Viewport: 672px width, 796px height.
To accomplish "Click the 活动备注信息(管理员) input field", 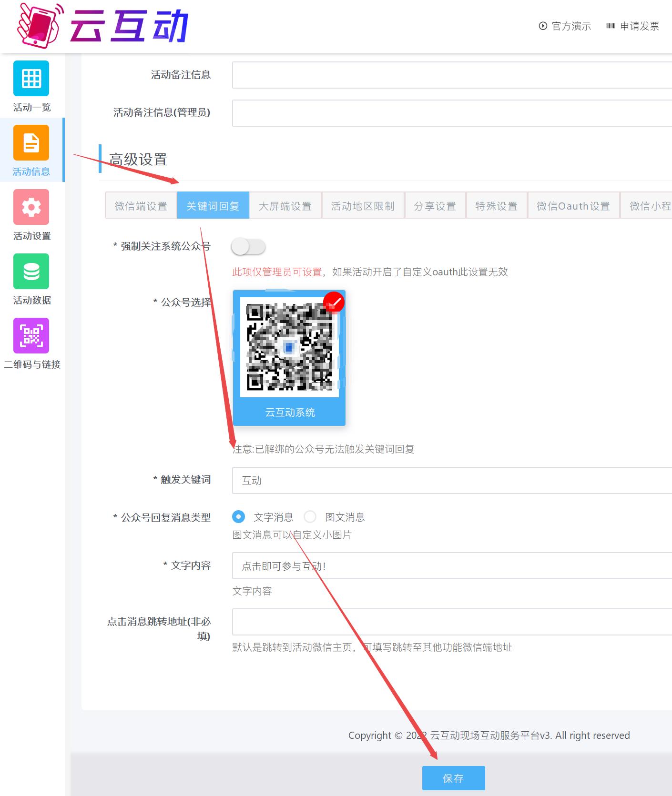I will click(x=452, y=113).
